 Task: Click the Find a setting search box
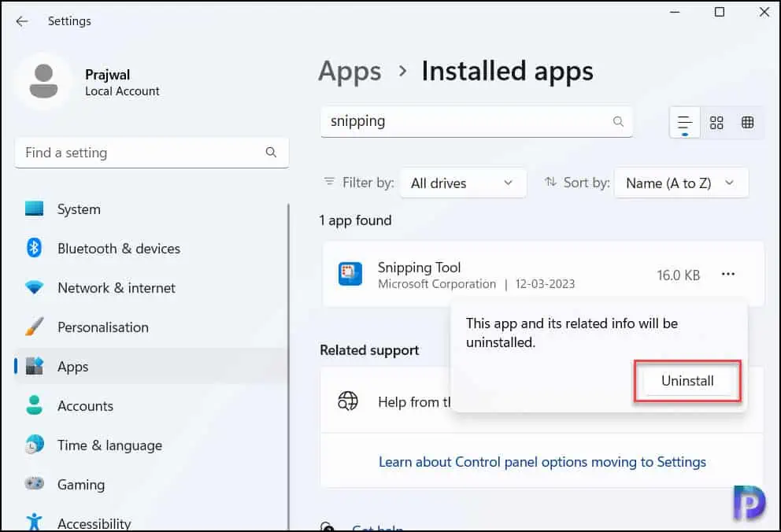click(x=151, y=153)
